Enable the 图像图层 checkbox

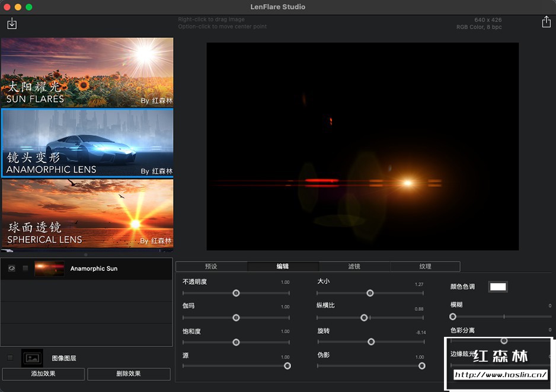pos(10,358)
